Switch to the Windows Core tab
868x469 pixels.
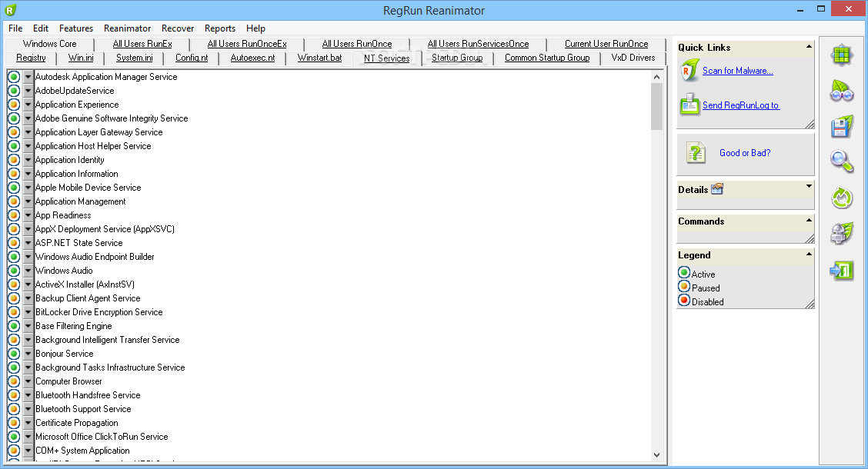(50, 44)
